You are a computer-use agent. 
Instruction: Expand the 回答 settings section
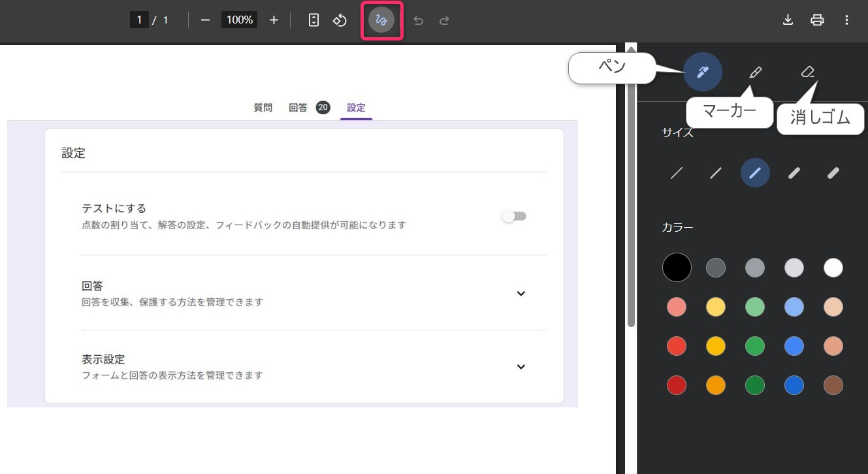(x=521, y=293)
